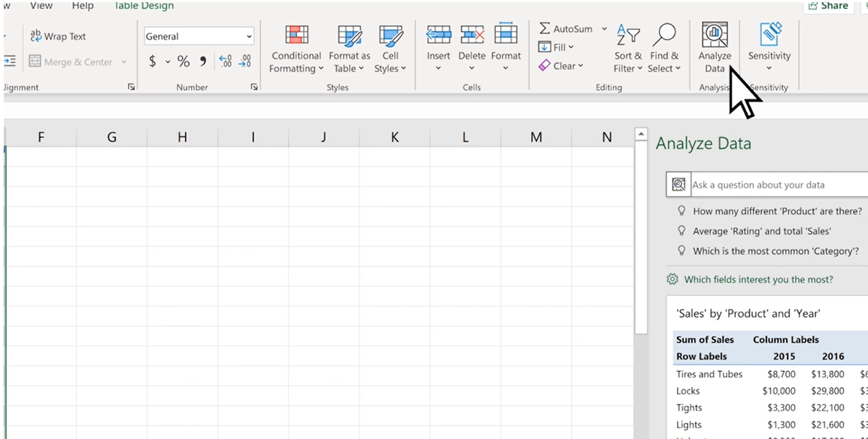Open the Fill menu
Screen dimensions: 868x439
[x=557, y=47]
